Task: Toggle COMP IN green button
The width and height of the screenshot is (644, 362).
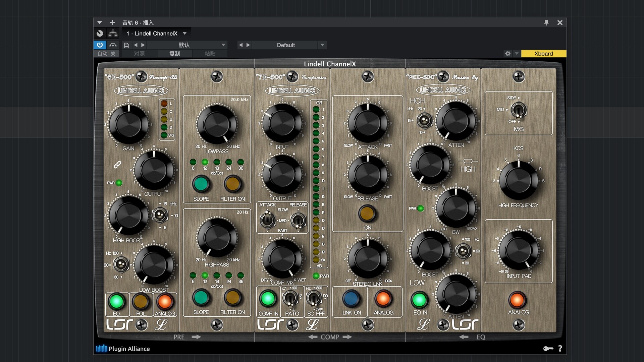Action: pos(268,298)
